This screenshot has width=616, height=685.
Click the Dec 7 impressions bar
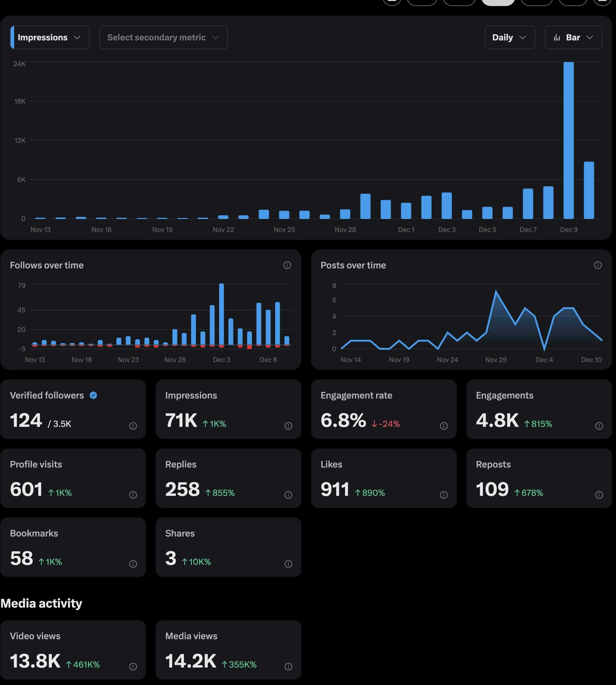528,204
